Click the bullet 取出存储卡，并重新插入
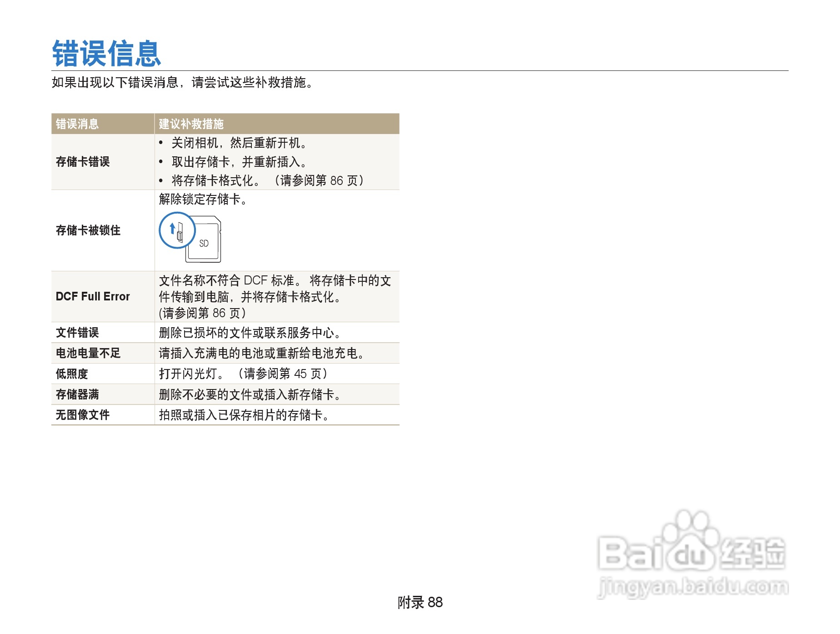The width and height of the screenshot is (840, 634). pos(239,162)
